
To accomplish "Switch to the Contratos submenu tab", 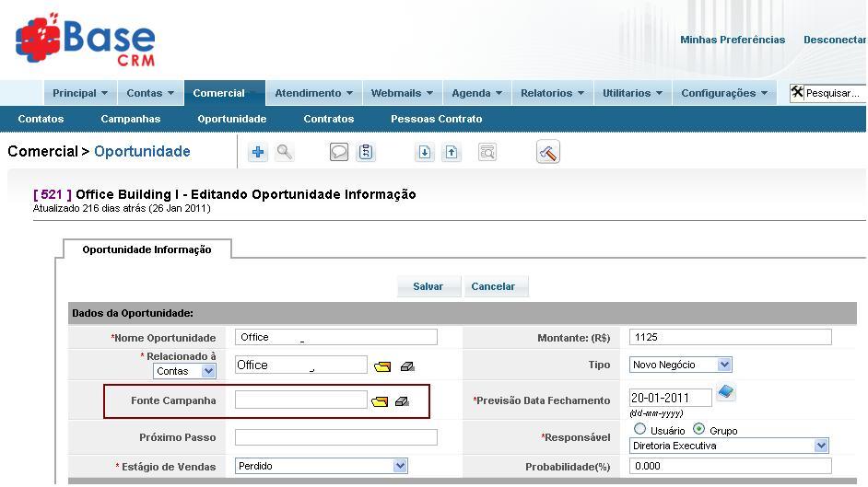I will tap(328, 119).
